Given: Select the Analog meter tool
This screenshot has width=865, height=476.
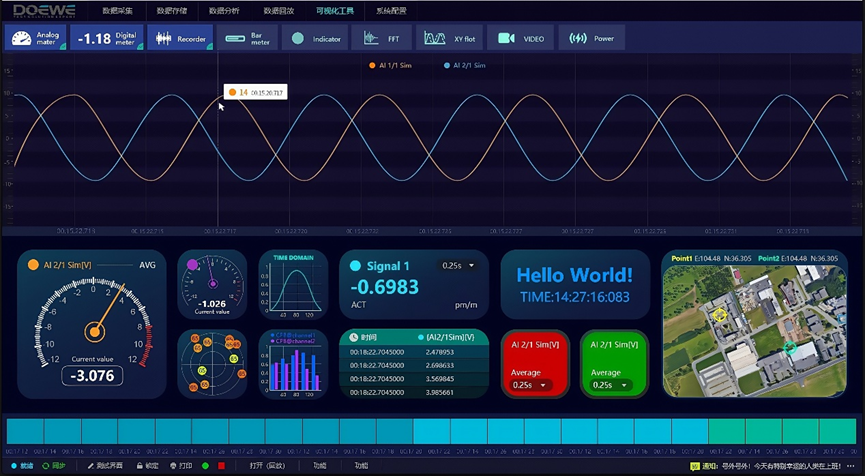Looking at the screenshot, I should pyautogui.click(x=35, y=38).
